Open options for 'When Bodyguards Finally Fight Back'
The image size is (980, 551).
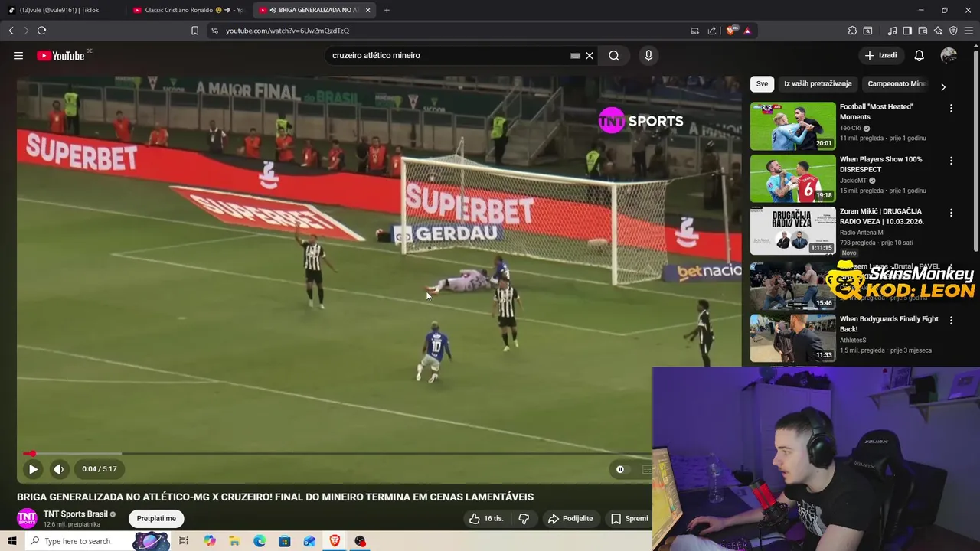[951, 321]
